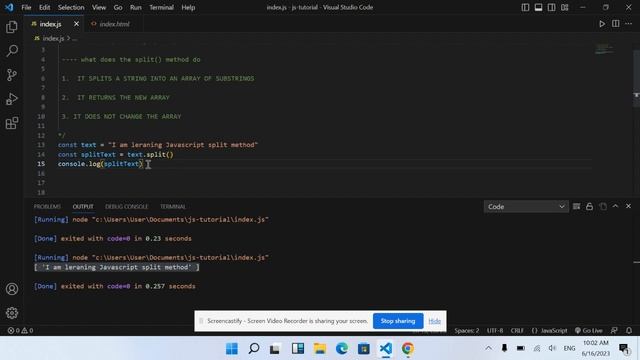Click the editor minimap
This screenshot has width=640, height=360.
(x=604, y=49)
